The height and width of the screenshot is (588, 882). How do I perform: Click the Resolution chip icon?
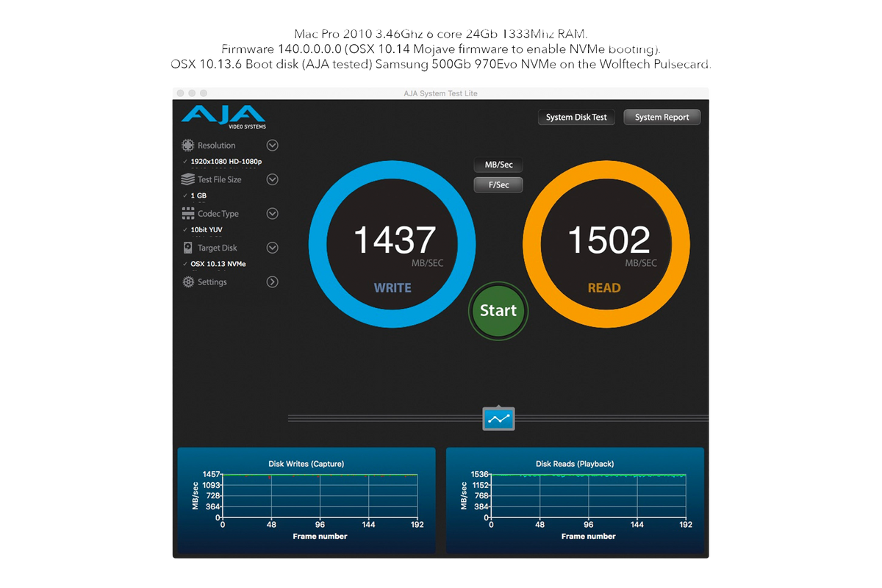pos(188,146)
